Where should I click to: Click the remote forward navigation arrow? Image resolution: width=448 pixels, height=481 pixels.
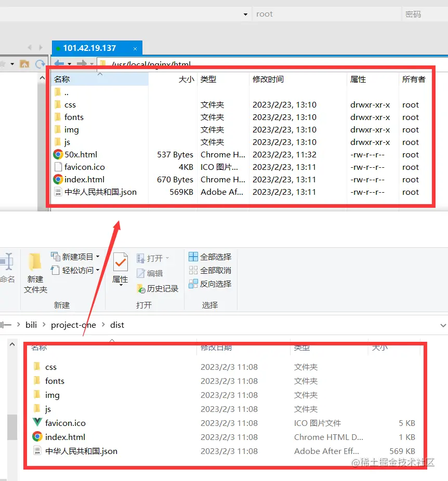point(82,63)
